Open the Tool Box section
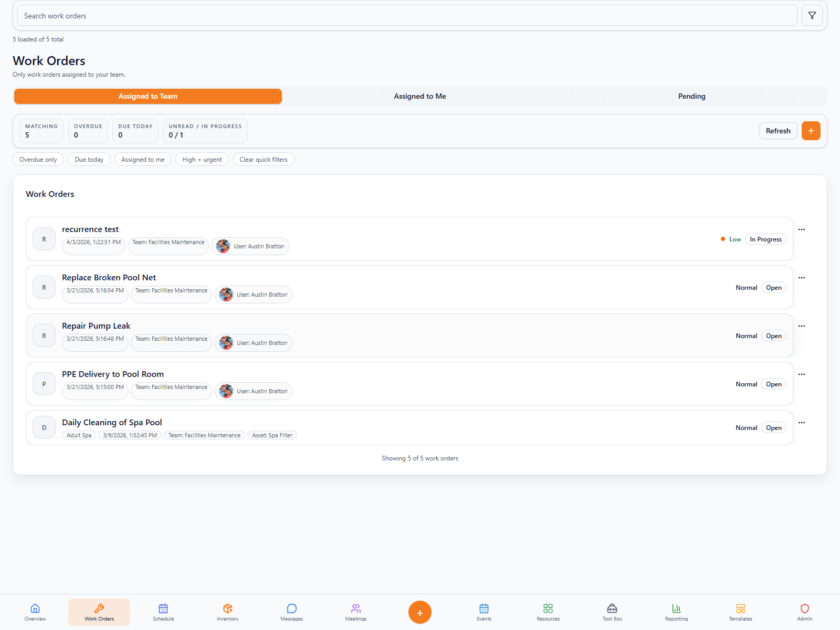The height and width of the screenshot is (630, 840). pyautogui.click(x=612, y=612)
